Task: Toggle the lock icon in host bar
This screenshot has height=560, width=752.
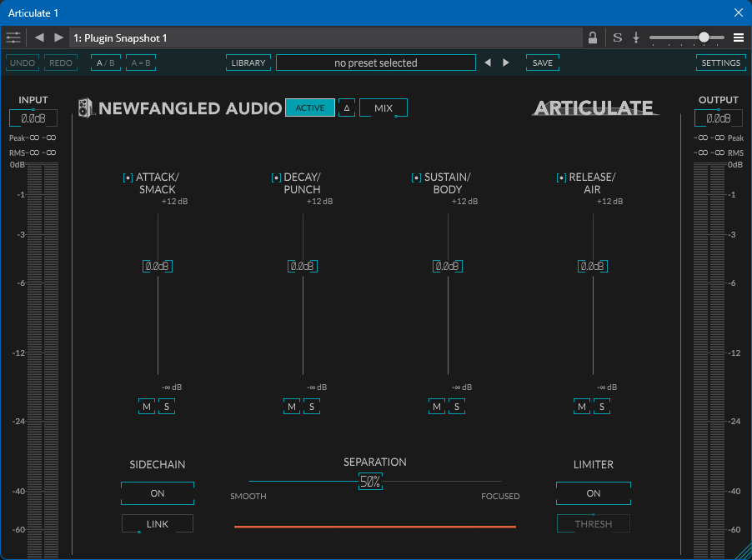Action: tap(593, 37)
